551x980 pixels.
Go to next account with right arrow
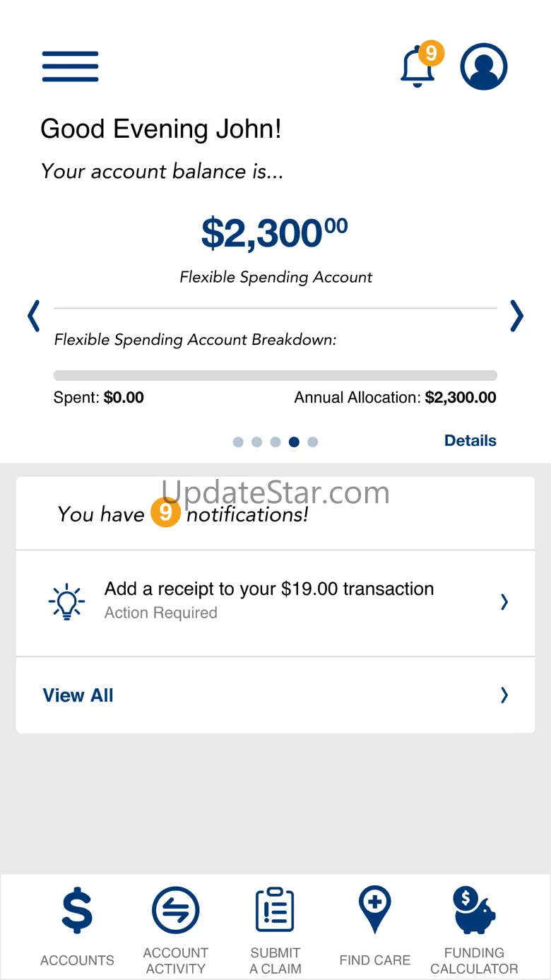click(517, 316)
